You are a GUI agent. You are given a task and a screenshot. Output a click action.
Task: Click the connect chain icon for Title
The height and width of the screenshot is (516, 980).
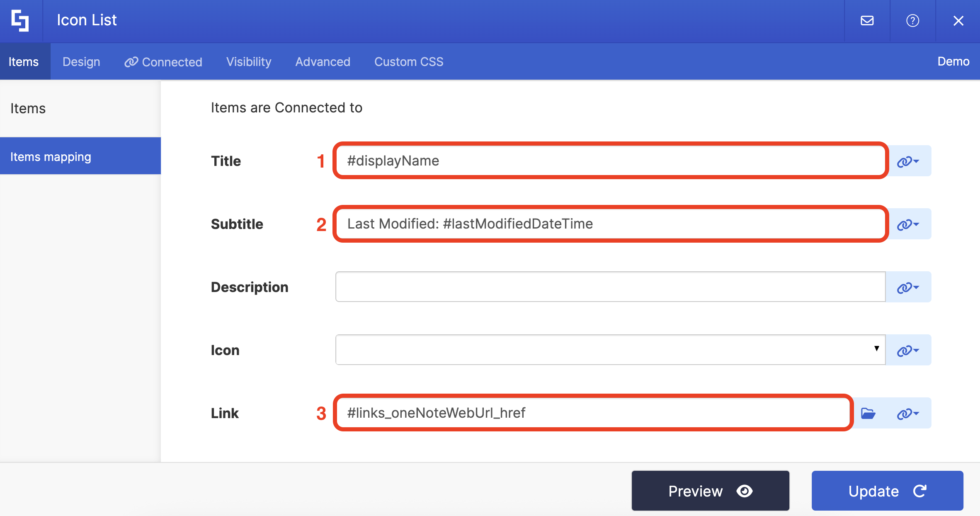(x=908, y=161)
